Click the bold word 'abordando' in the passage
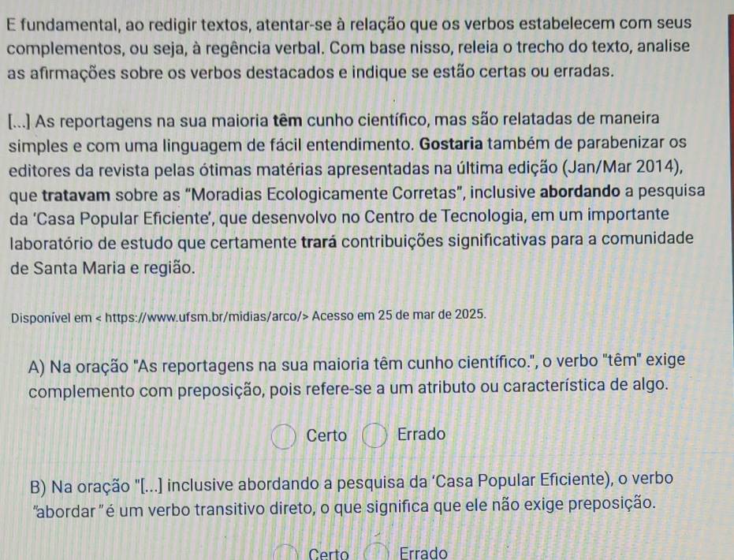Viewport: 734px width, 560px height. pyautogui.click(x=580, y=192)
